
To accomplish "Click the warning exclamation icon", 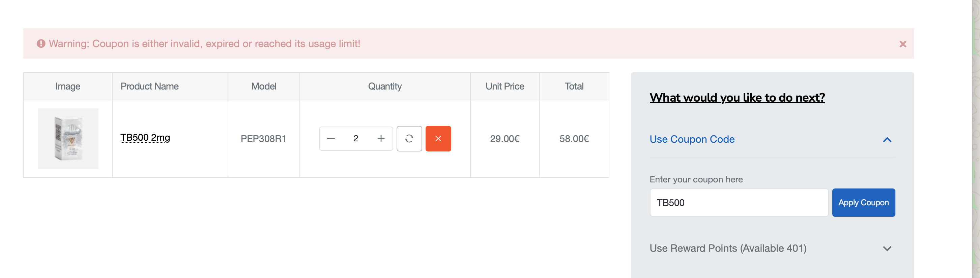I will [x=41, y=44].
